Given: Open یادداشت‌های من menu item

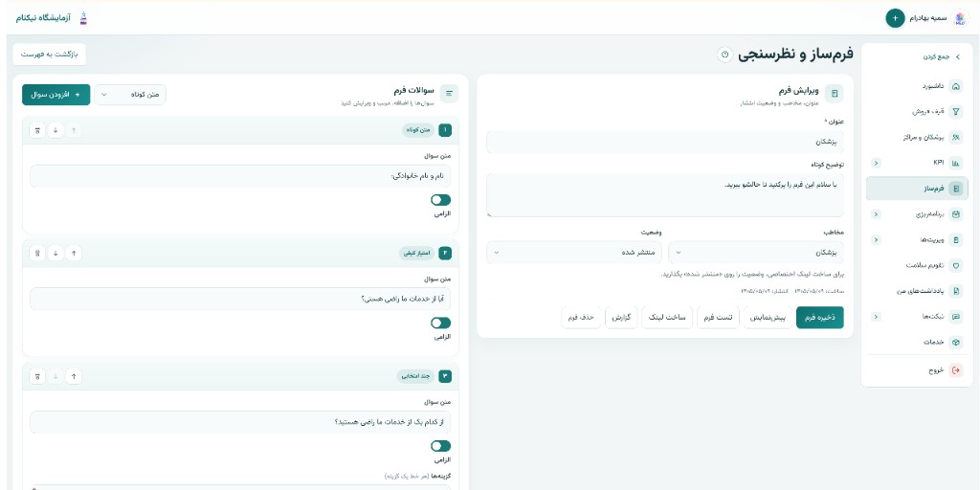Looking at the screenshot, I should pos(917,291).
